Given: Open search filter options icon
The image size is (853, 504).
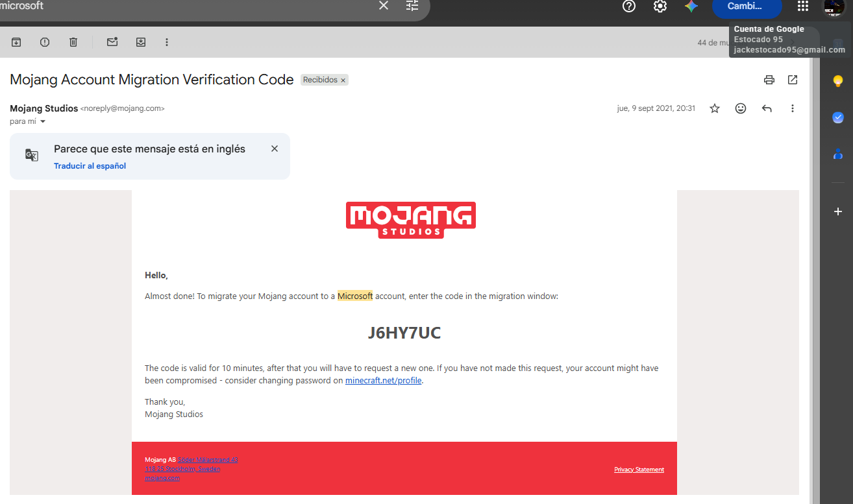Looking at the screenshot, I should point(412,6).
